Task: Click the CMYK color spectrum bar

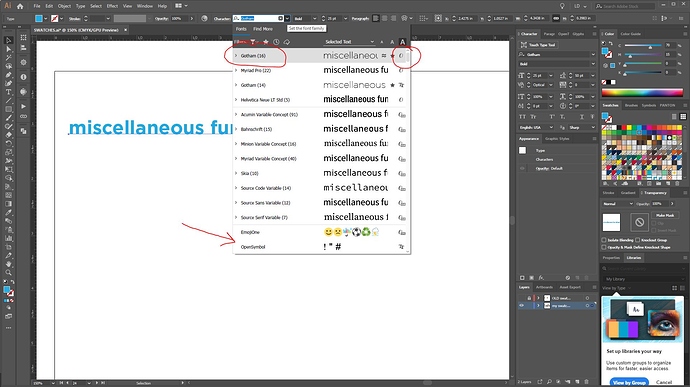Action: [x=642, y=92]
